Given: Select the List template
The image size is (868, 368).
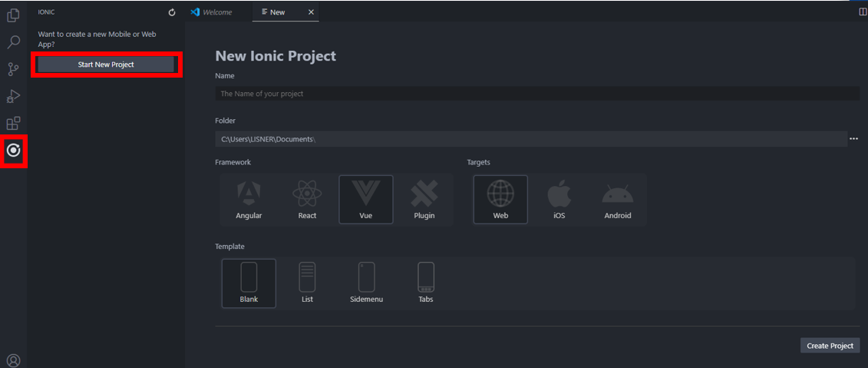Looking at the screenshot, I should [x=307, y=283].
